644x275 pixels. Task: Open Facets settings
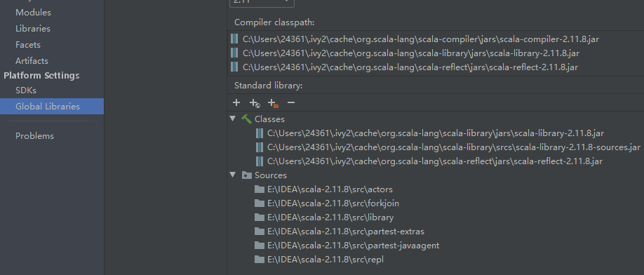tap(28, 44)
